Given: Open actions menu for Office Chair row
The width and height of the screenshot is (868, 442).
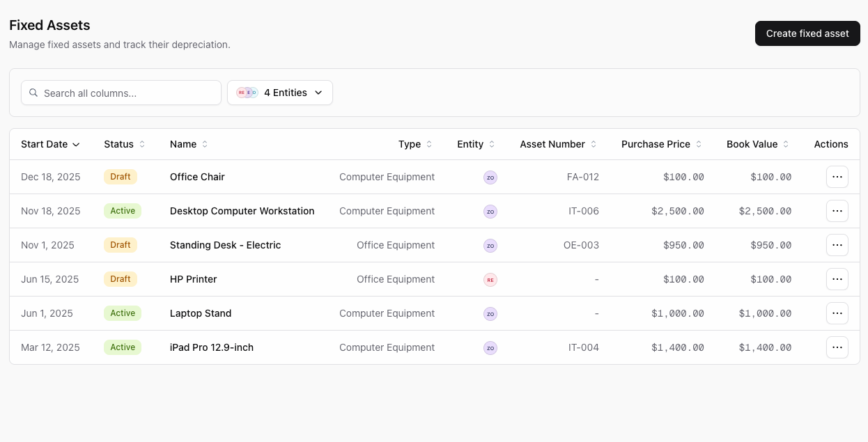Looking at the screenshot, I should tap(837, 177).
